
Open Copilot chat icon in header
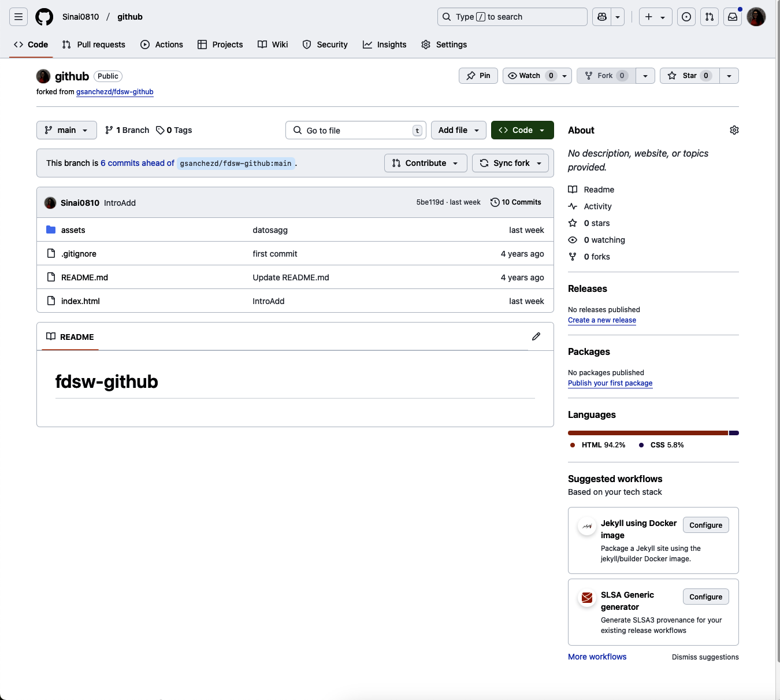pyautogui.click(x=602, y=17)
